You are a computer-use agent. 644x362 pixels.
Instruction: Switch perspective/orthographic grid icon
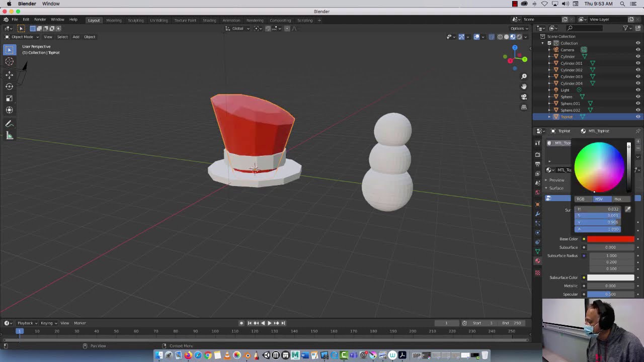coord(524,107)
